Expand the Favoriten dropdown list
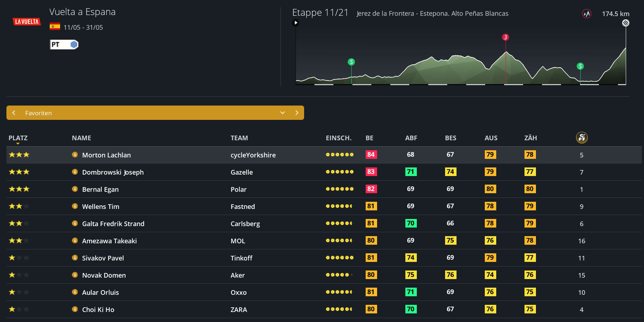This screenshot has width=644, height=322. point(283,113)
